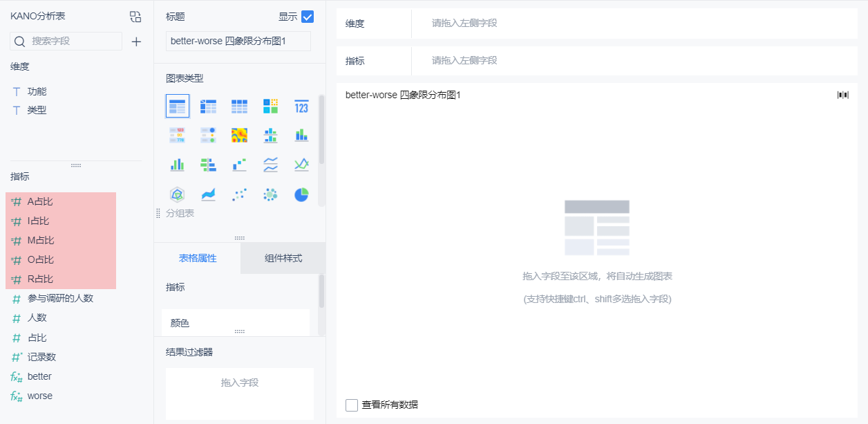The width and height of the screenshot is (868, 424).
Task: Pick the KPI indicator card (123) chart icon
Action: (x=301, y=106)
